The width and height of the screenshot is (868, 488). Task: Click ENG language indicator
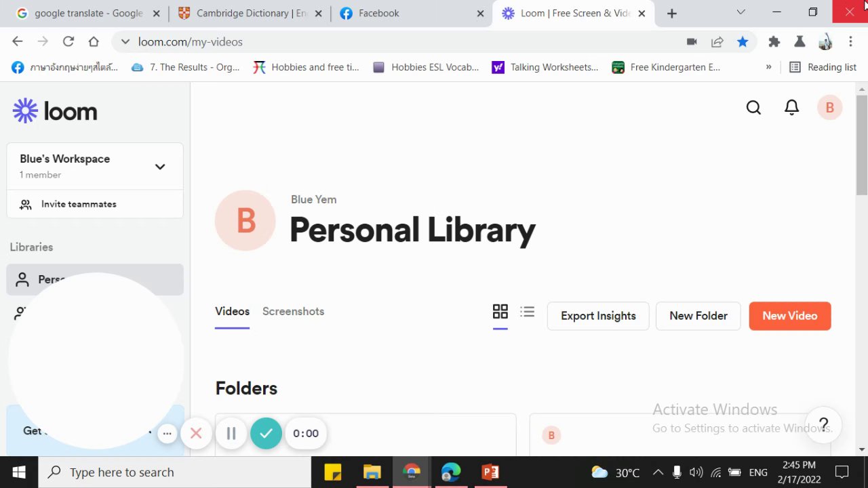758,472
